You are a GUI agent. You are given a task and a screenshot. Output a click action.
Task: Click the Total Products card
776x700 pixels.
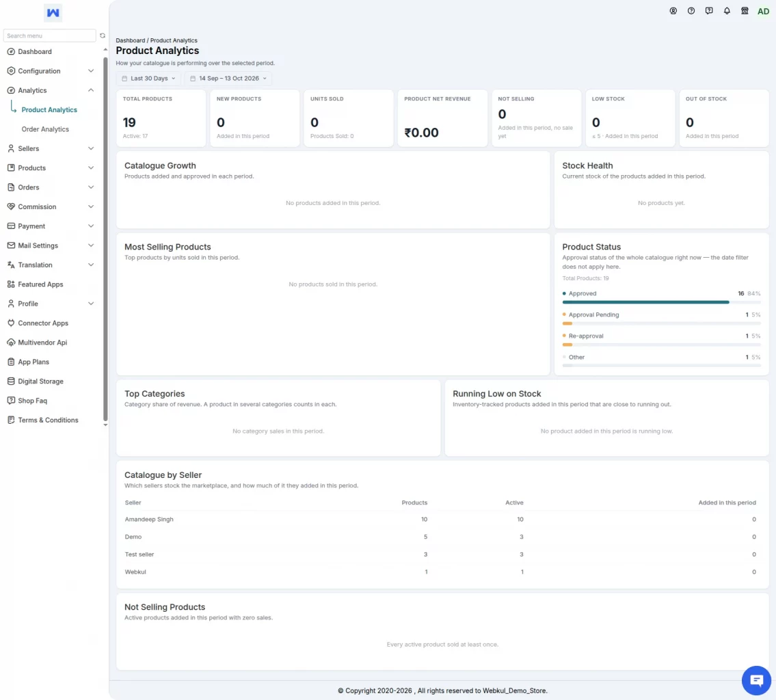pyautogui.click(x=161, y=118)
